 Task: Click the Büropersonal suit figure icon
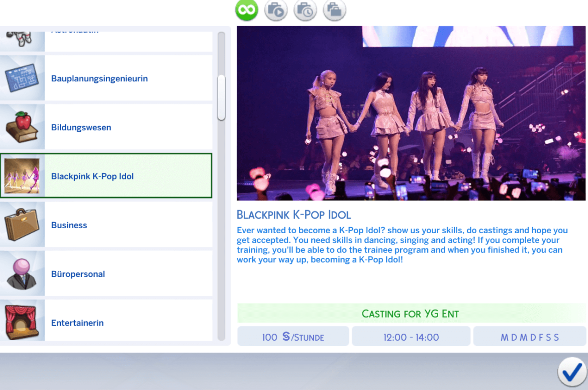[x=22, y=274]
